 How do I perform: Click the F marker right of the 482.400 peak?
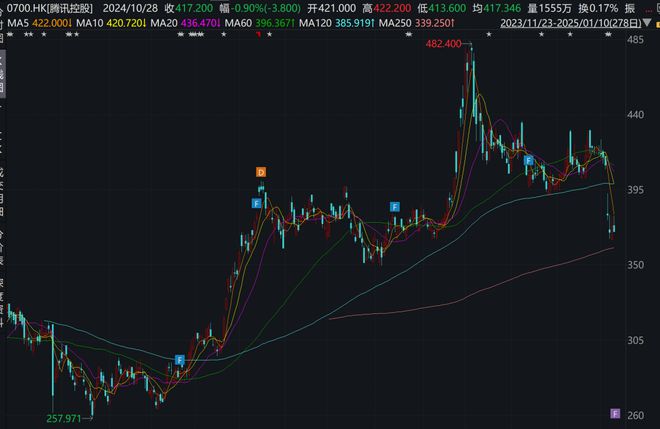[x=529, y=160]
